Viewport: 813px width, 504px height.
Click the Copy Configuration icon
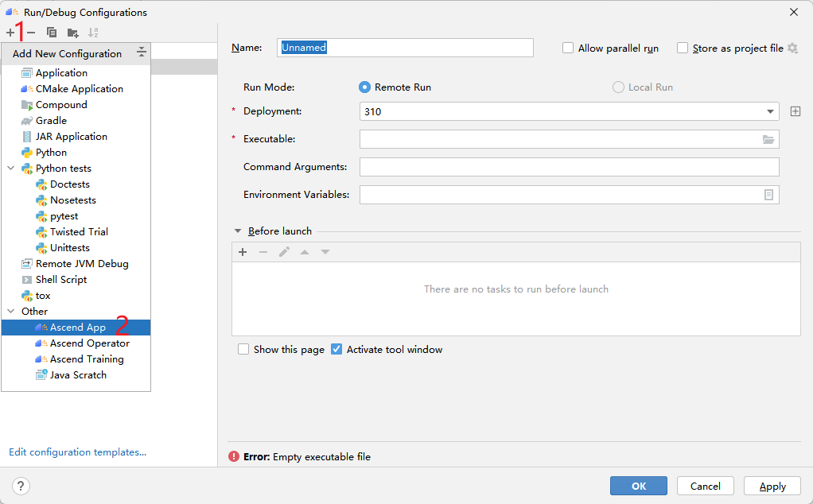(52, 33)
